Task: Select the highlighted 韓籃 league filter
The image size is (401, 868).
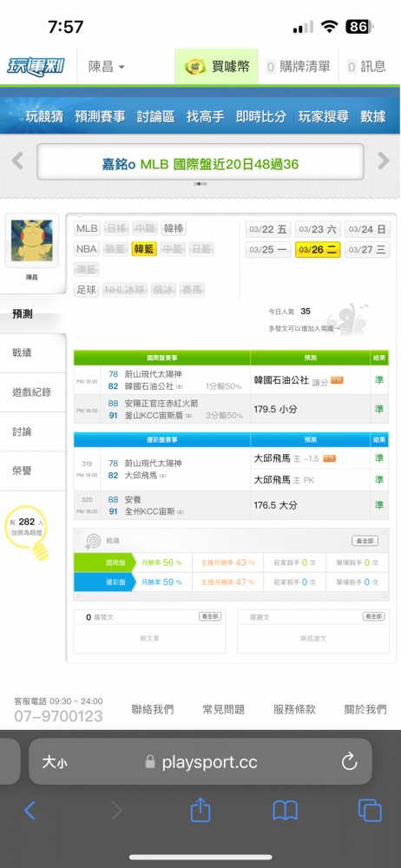Action: (x=145, y=249)
